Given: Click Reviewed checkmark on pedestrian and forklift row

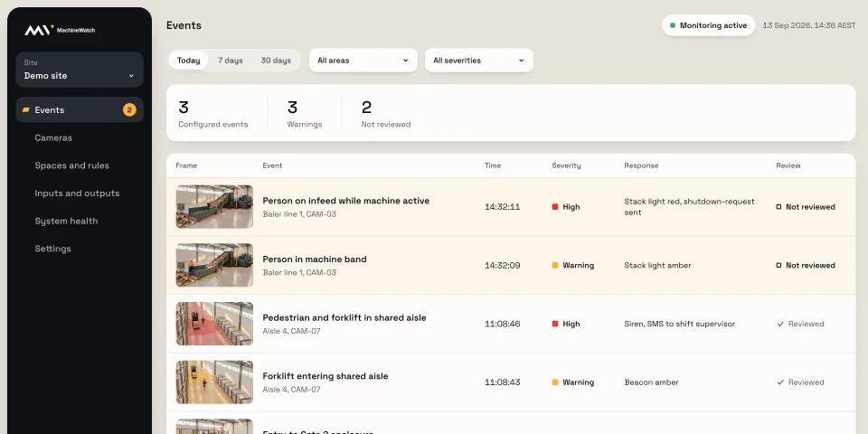Looking at the screenshot, I should point(780,324).
